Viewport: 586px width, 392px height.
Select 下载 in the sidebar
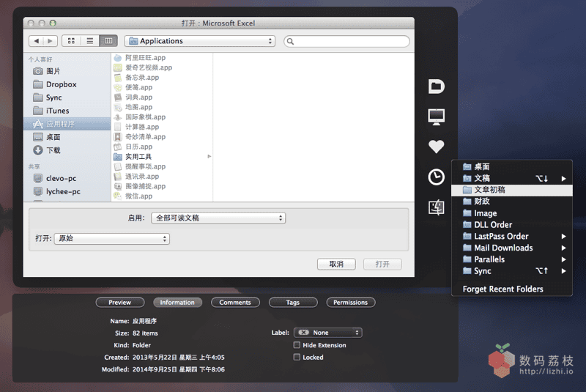67,150
